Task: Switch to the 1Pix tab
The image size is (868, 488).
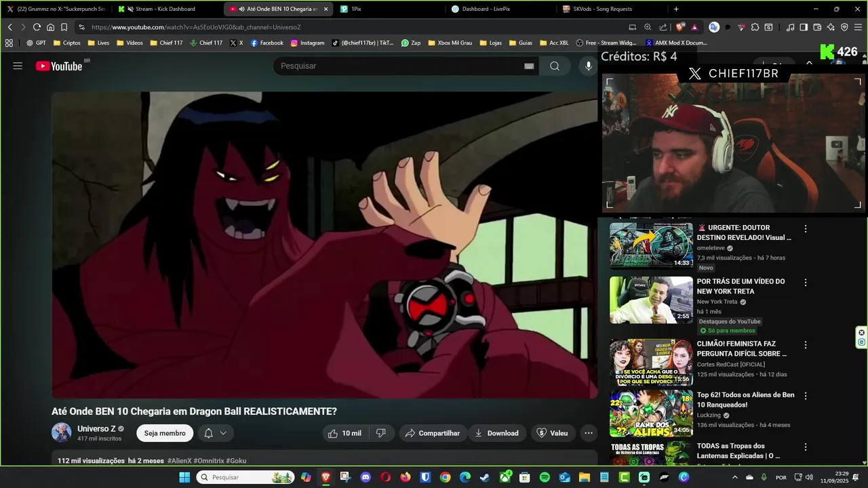Action: point(390,9)
